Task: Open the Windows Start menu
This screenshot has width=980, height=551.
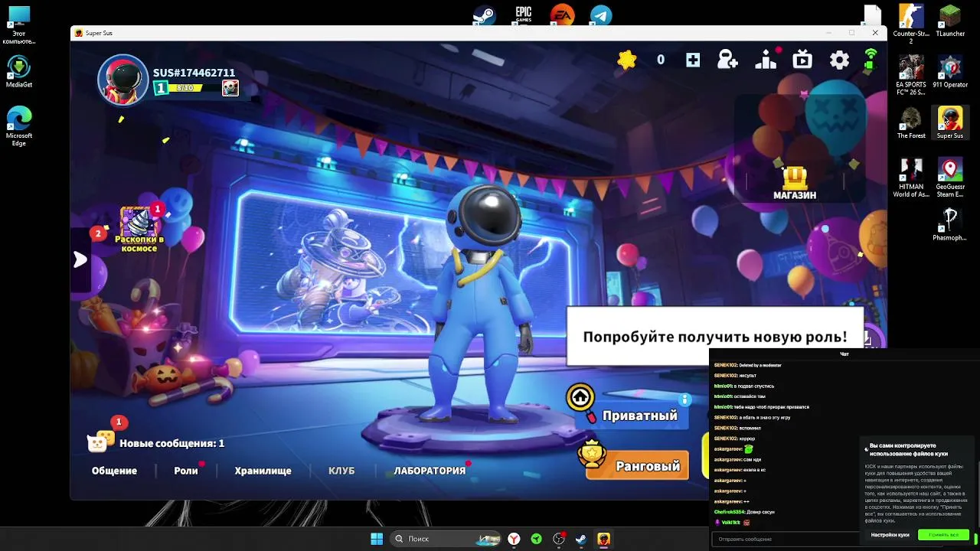Action: [x=377, y=539]
